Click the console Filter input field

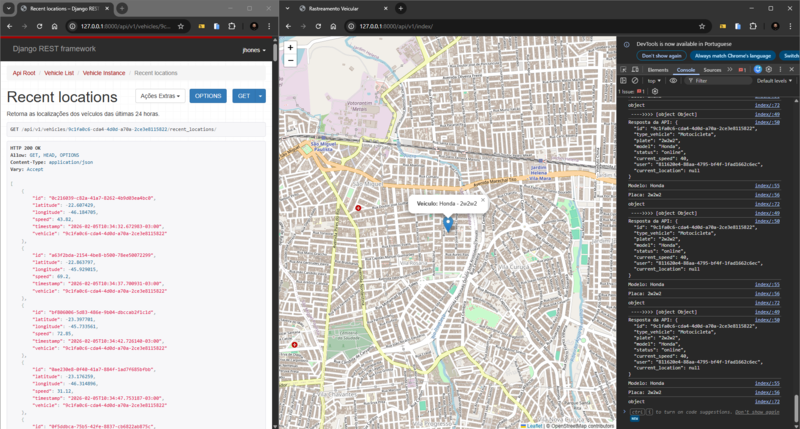tap(720, 80)
